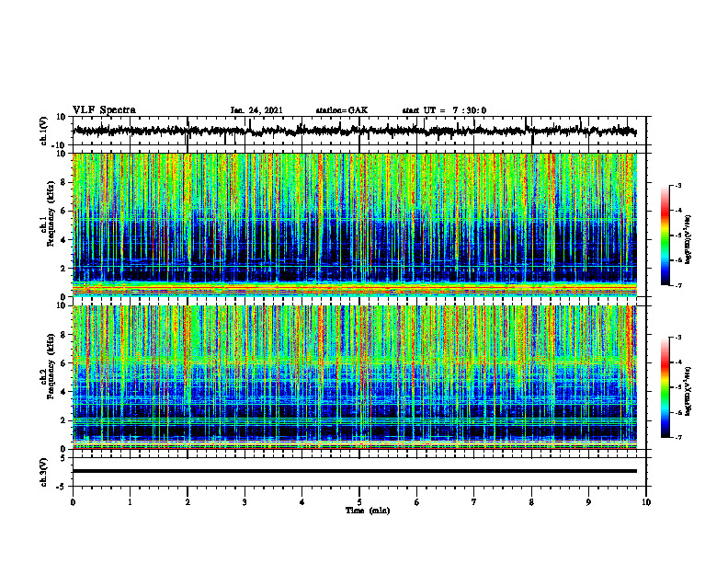Click the "2" kHz tick on ch.1 frequency axis
This screenshot has width=728, height=563.
pyautogui.click(x=64, y=269)
